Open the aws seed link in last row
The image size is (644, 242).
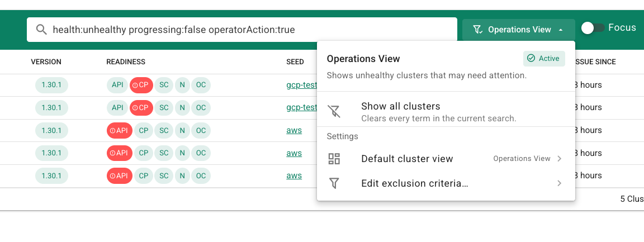294,175
